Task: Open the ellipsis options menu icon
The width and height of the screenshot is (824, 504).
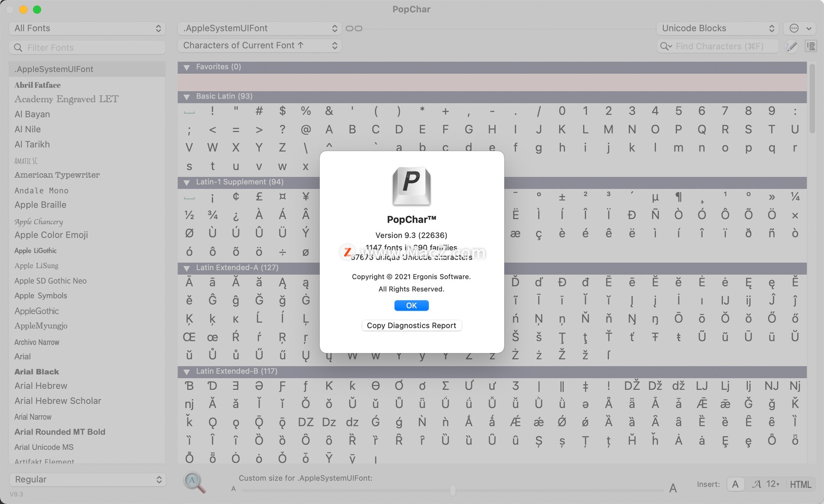Action: click(800, 28)
